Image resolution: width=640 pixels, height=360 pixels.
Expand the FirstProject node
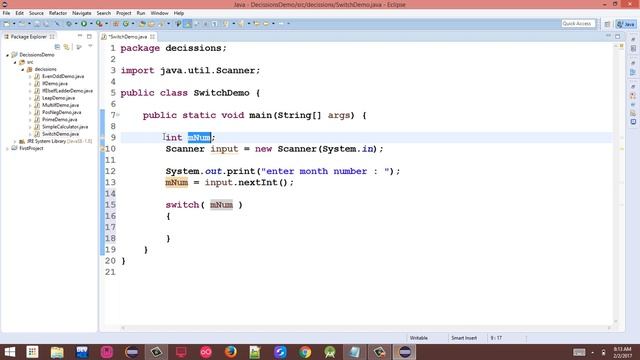(7, 149)
